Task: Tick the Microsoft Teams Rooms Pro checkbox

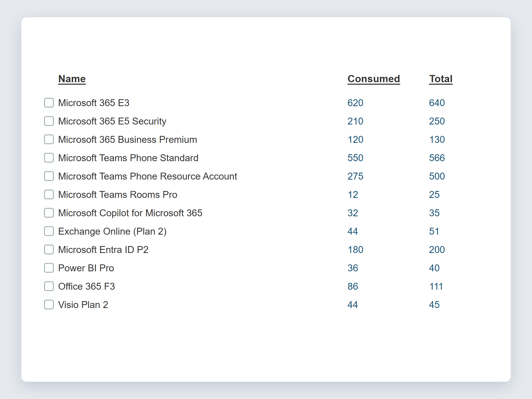Action: 49,194
